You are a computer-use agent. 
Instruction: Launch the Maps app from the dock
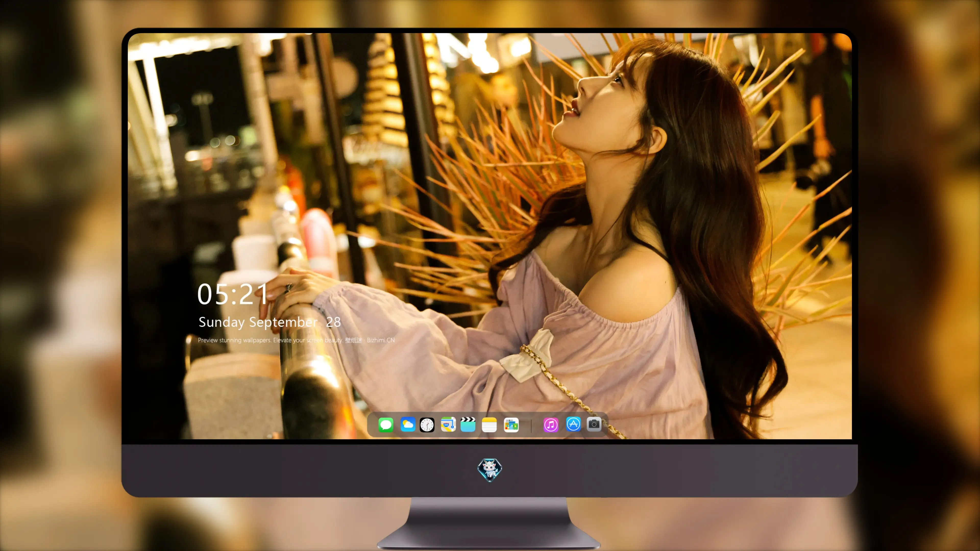point(448,424)
